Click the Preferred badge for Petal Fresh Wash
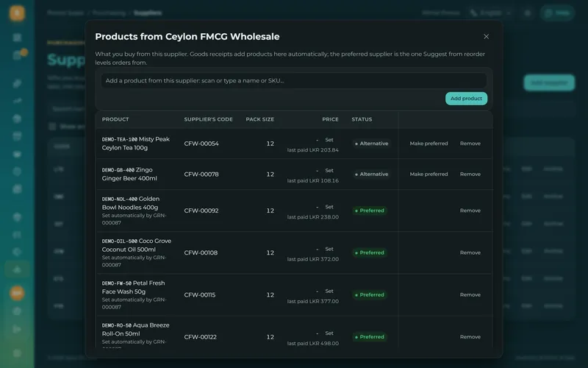This screenshot has width=588, height=368. coord(370,295)
